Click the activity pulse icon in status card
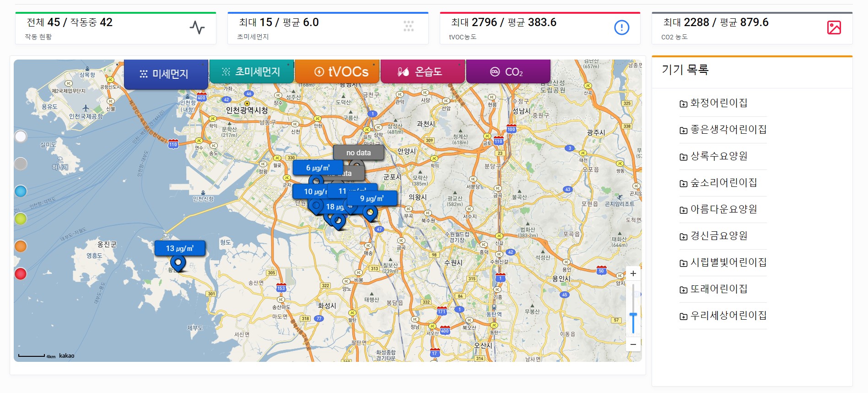 (197, 27)
